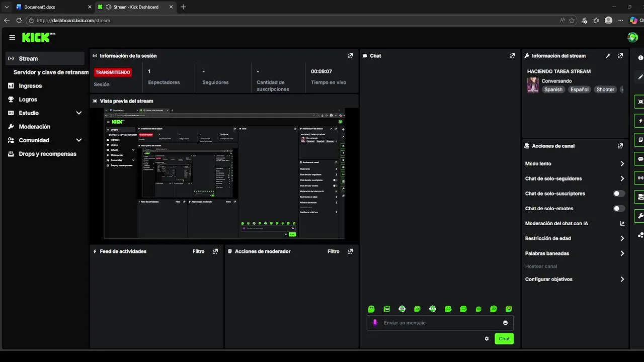The width and height of the screenshot is (644, 362).
Task: Open the emoji picker in message box
Action: (505, 323)
